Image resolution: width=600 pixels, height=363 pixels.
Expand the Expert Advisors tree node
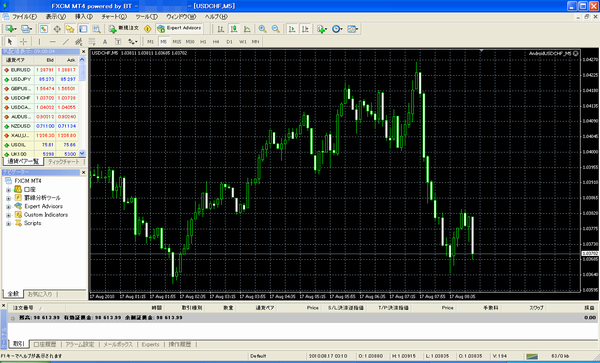coord(8,207)
